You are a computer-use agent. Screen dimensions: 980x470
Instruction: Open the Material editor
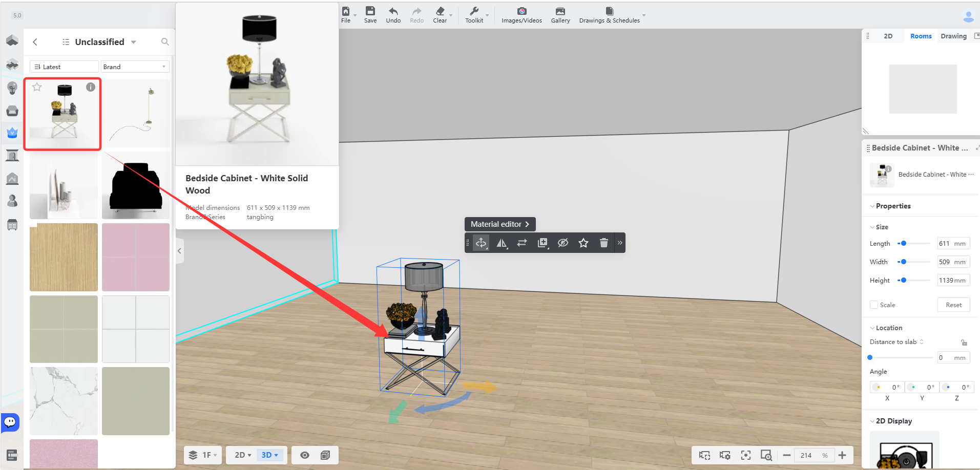click(500, 224)
